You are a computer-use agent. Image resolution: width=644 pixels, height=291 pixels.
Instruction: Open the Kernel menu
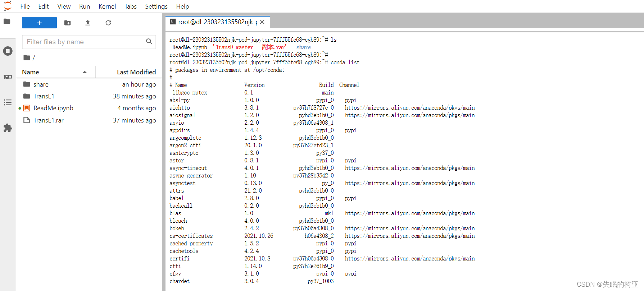(107, 6)
